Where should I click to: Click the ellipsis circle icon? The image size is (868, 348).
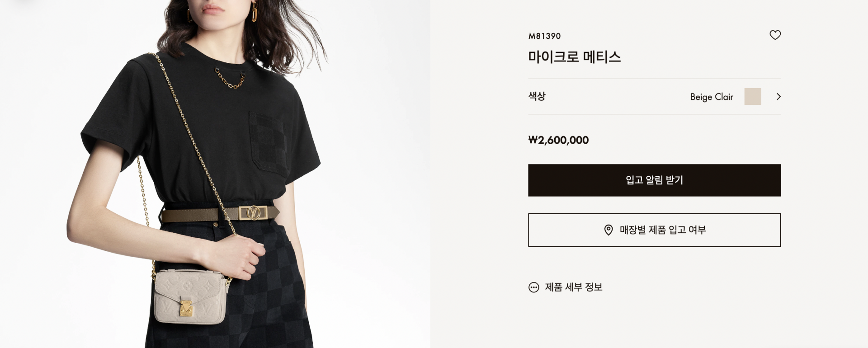pyautogui.click(x=534, y=287)
